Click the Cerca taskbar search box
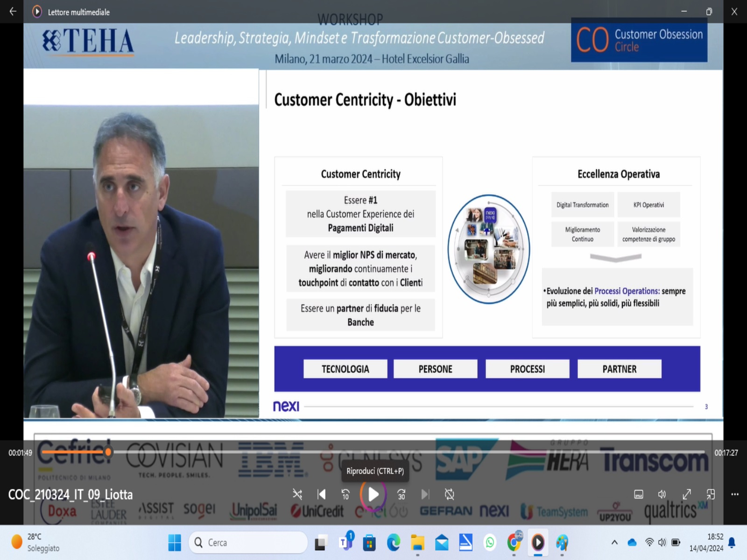The width and height of the screenshot is (747, 560). [248, 542]
